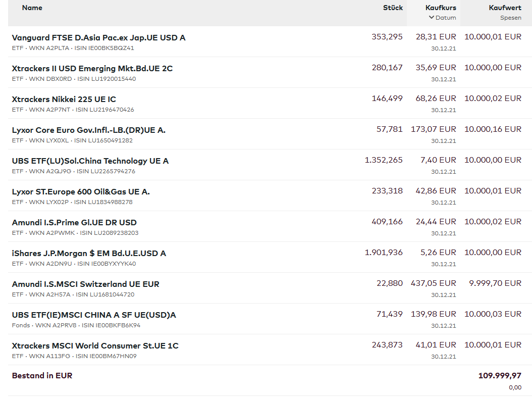Image resolution: width=532 pixels, height=398 pixels.
Task: Select Xtrackers MSCI World Consumer St. ETF
Action: click(95, 346)
